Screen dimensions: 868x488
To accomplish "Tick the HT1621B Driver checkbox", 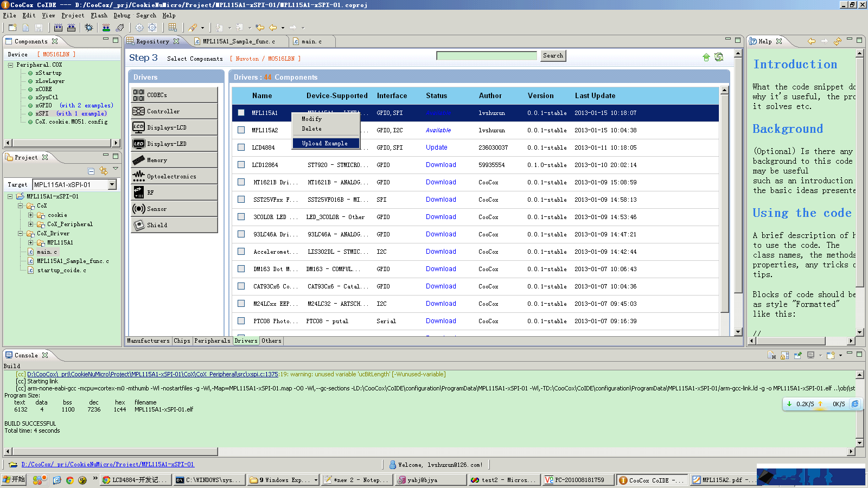I will (x=241, y=182).
